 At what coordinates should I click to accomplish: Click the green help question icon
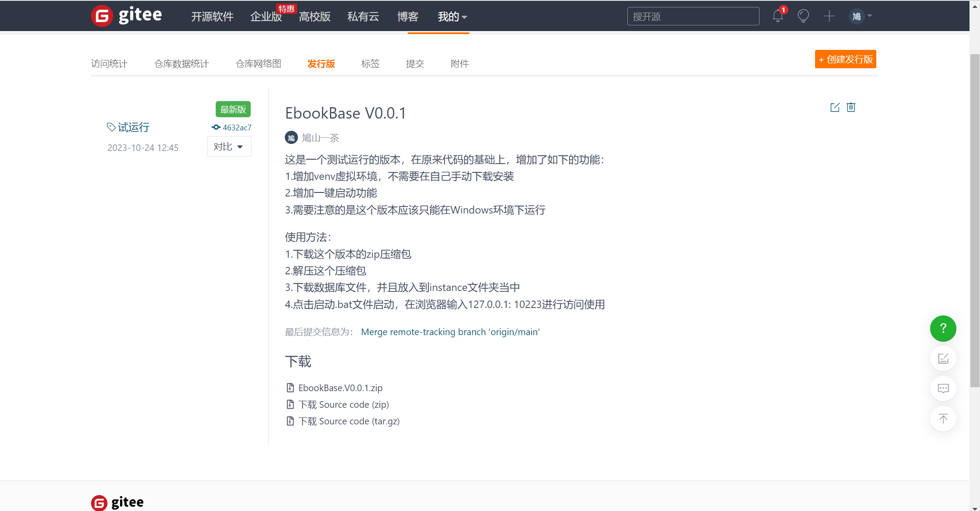(x=943, y=329)
